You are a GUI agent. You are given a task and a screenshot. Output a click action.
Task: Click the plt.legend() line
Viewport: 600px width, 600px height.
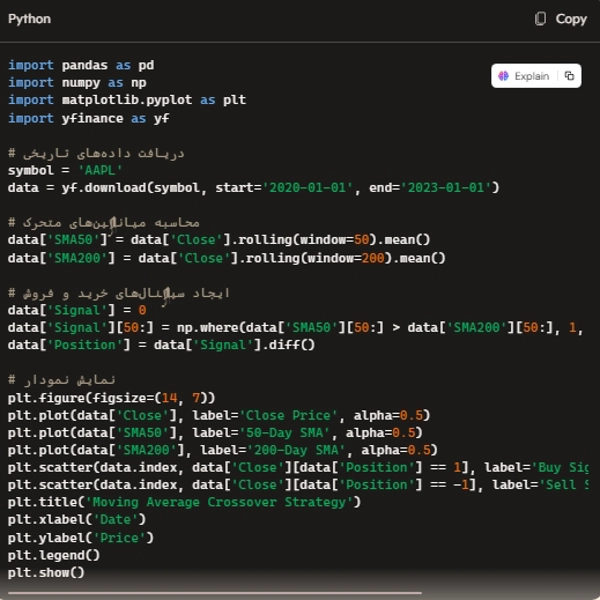[54, 555]
